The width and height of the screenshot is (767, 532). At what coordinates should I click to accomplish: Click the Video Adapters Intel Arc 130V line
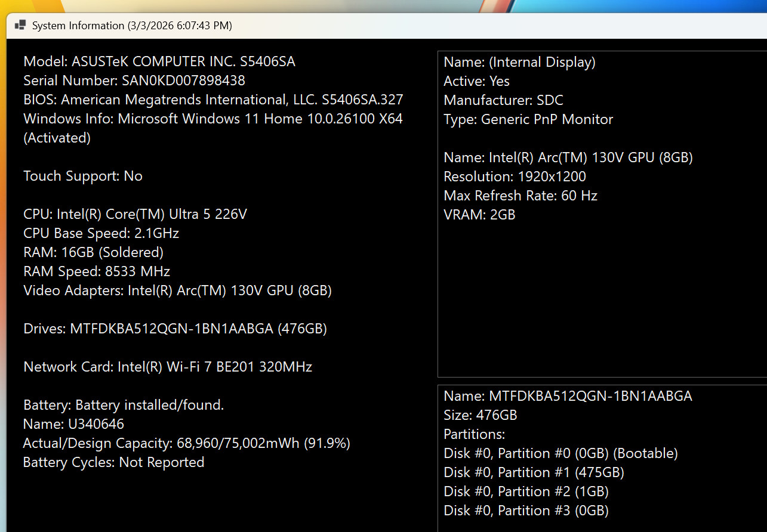click(177, 290)
